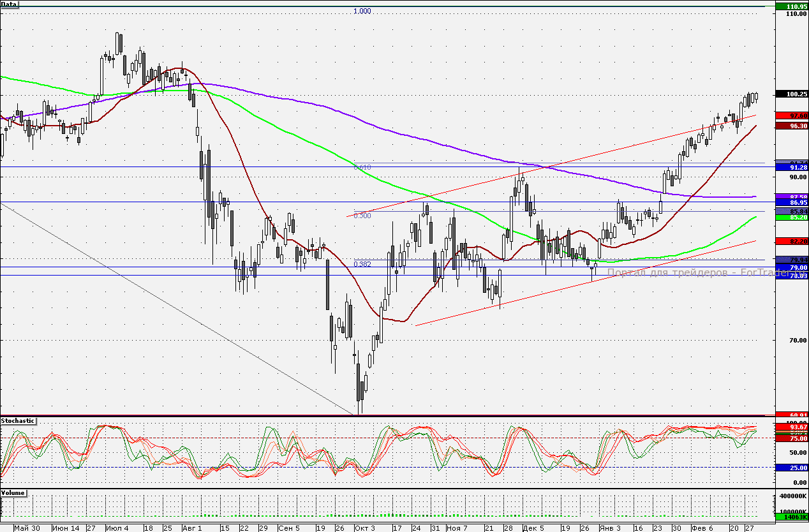Click the Окт 3 date label
809x532 pixels.
coord(365,528)
